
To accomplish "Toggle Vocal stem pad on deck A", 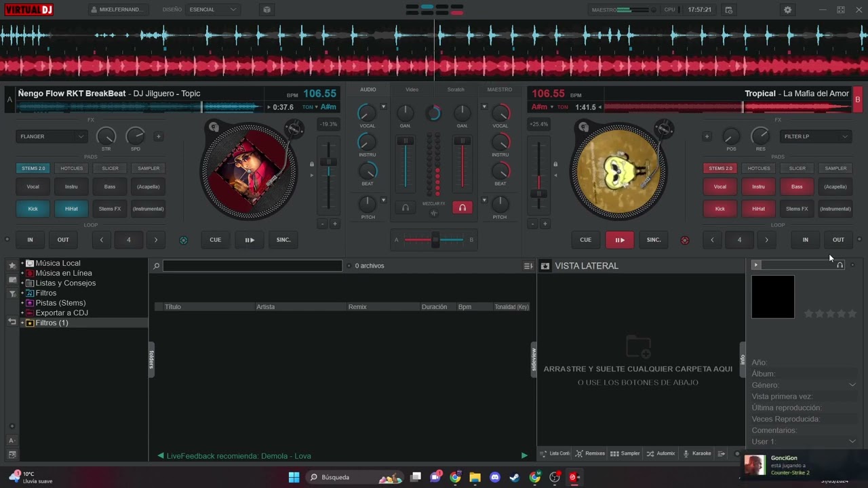I will [33, 186].
